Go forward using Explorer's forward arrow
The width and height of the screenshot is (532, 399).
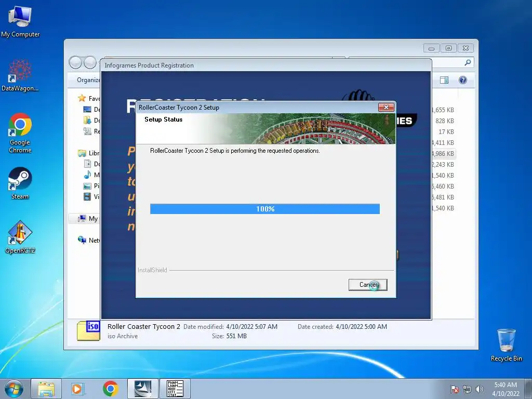coord(90,62)
